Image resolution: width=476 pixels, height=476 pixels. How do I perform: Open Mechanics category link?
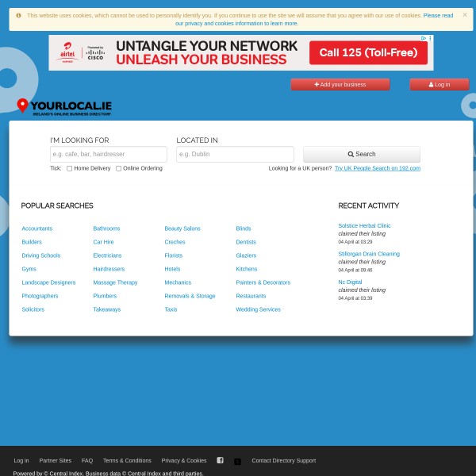pos(178,282)
